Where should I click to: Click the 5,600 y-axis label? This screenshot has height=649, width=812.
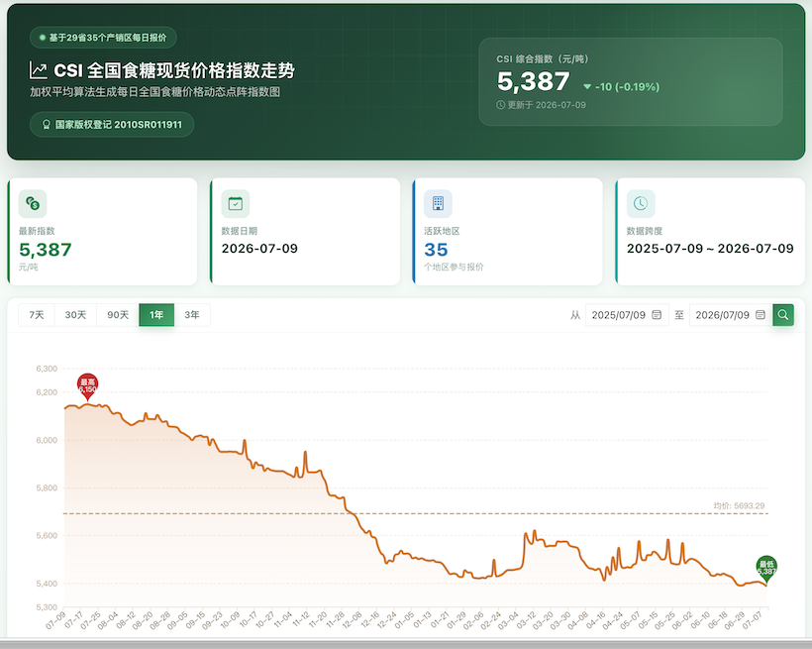(47, 535)
